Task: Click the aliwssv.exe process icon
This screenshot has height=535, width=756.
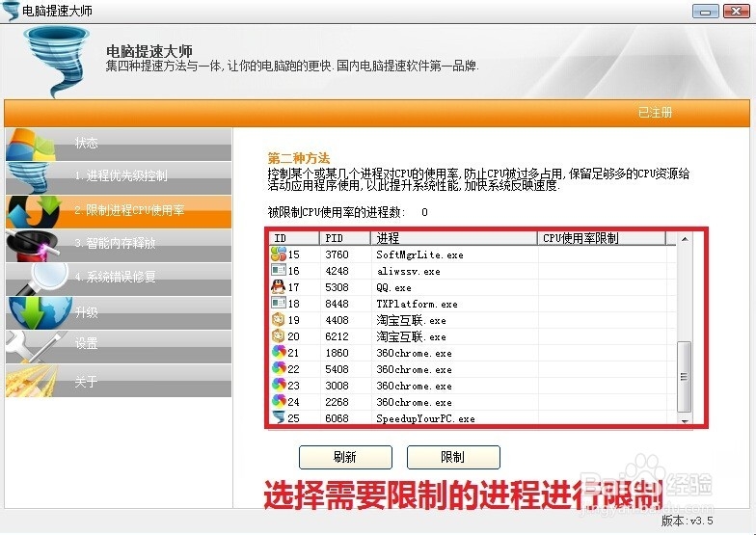Action: click(x=279, y=270)
